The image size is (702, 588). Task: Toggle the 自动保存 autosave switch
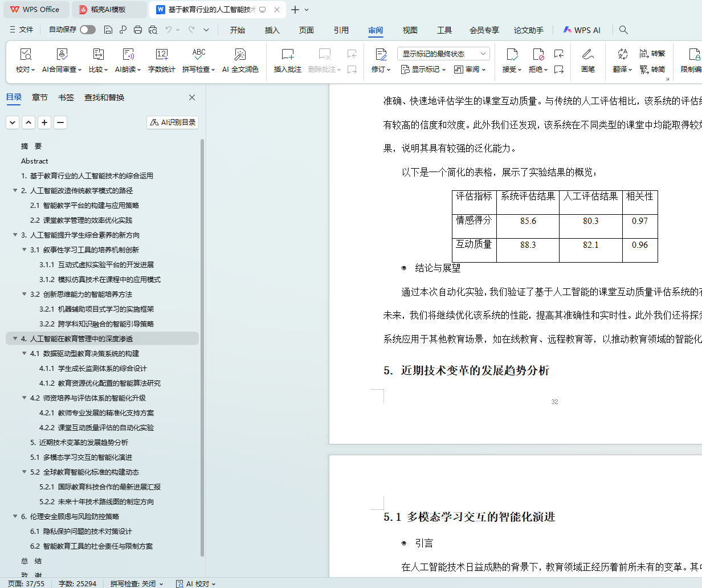pyautogui.click(x=87, y=30)
